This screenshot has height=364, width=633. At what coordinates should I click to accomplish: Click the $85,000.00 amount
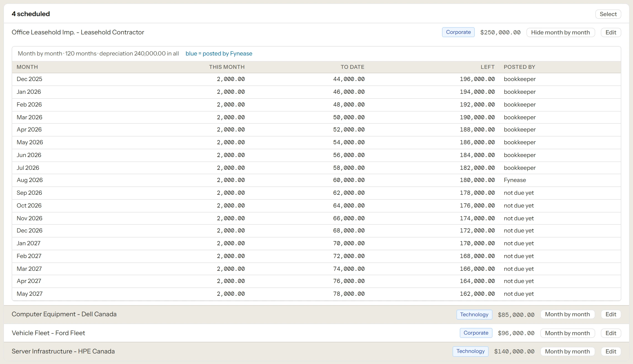click(516, 315)
